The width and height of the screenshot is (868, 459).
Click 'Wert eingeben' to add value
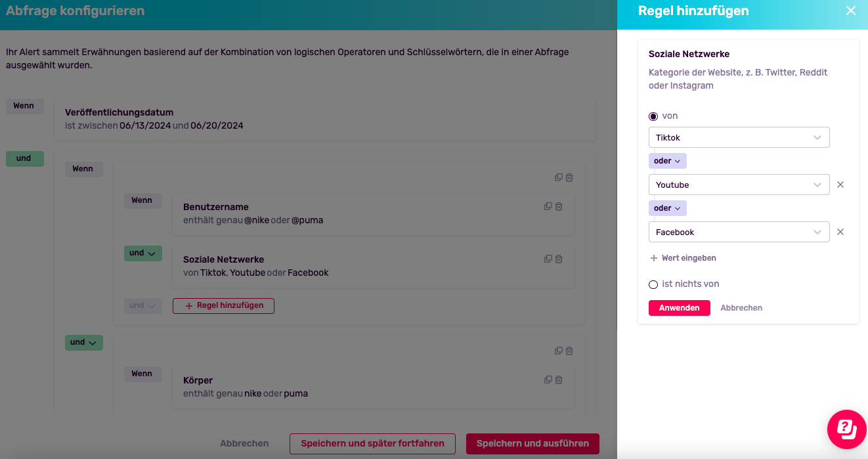click(x=683, y=258)
